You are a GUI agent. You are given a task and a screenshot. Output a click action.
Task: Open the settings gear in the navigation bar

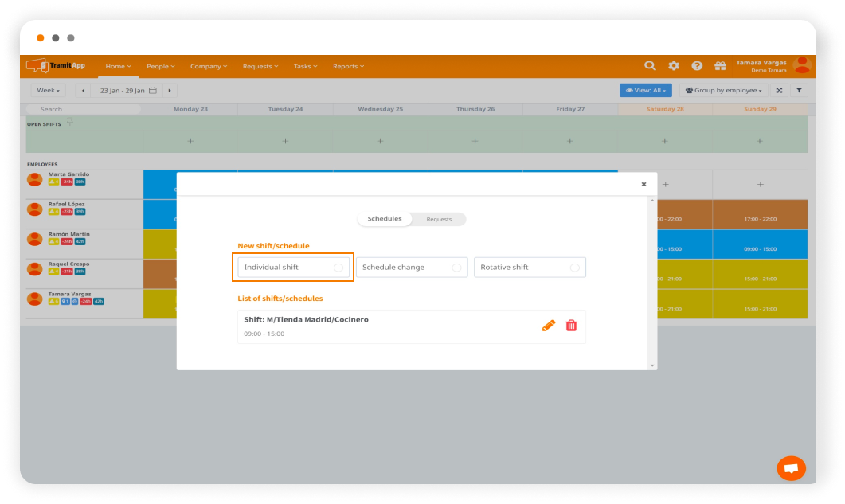[x=672, y=66]
